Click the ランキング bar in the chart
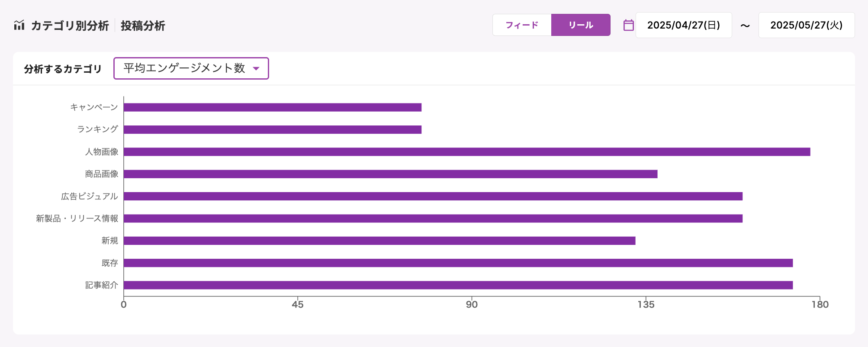The width and height of the screenshot is (868, 347). tap(273, 129)
